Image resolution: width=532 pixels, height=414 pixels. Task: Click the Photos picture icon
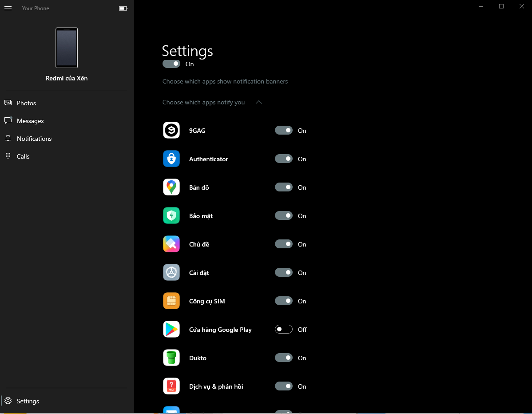pyautogui.click(x=8, y=103)
